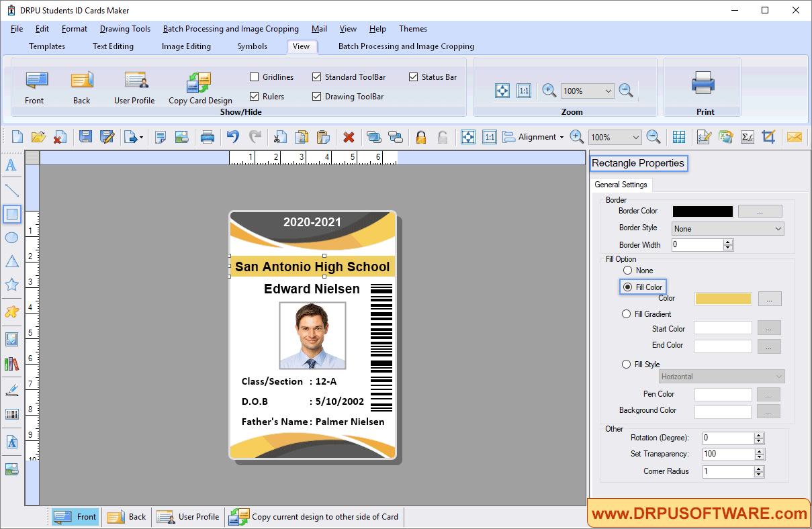This screenshot has height=529, width=812.
Task: Select the Text tool in drawing toolbar
Action: (x=11, y=165)
